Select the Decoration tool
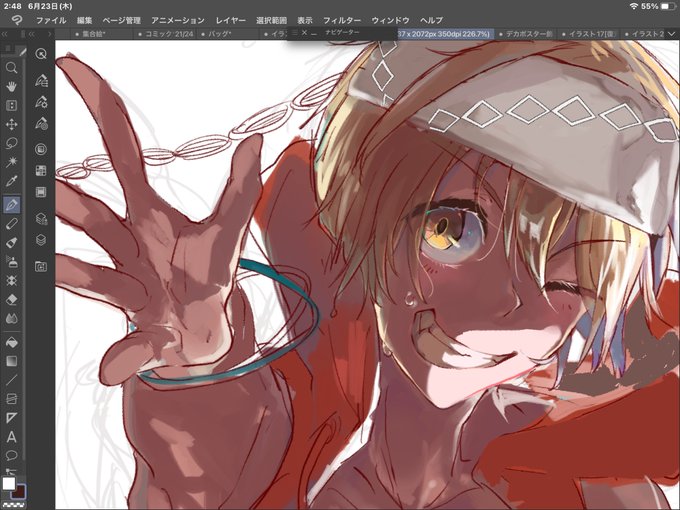Image resolution: width=680 pixels, height=510 pixels. click(x=11, y=281)
